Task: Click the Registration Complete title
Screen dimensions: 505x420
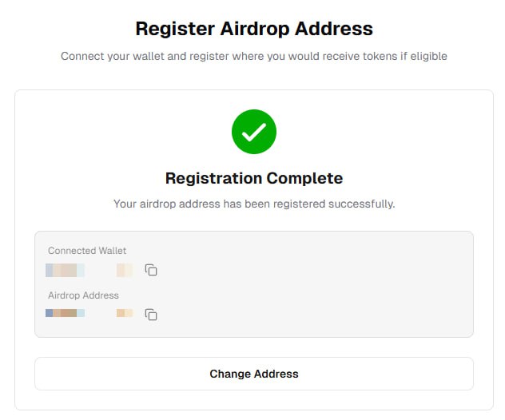Action: (x=254, y=178)
